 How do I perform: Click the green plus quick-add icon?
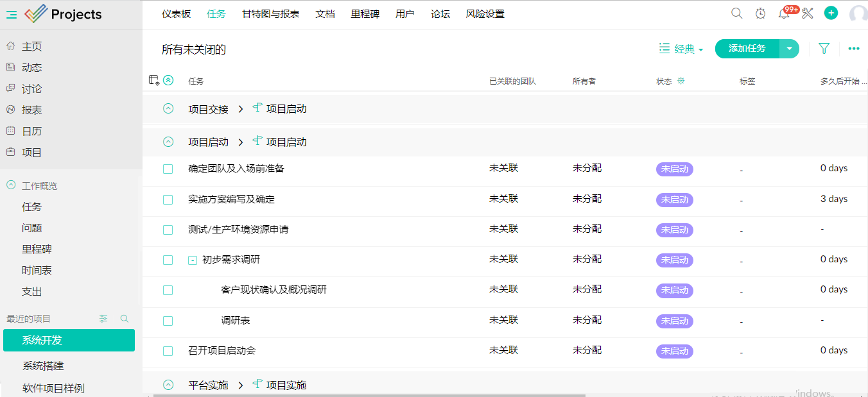pyautogui.click(x=831, y=13)
